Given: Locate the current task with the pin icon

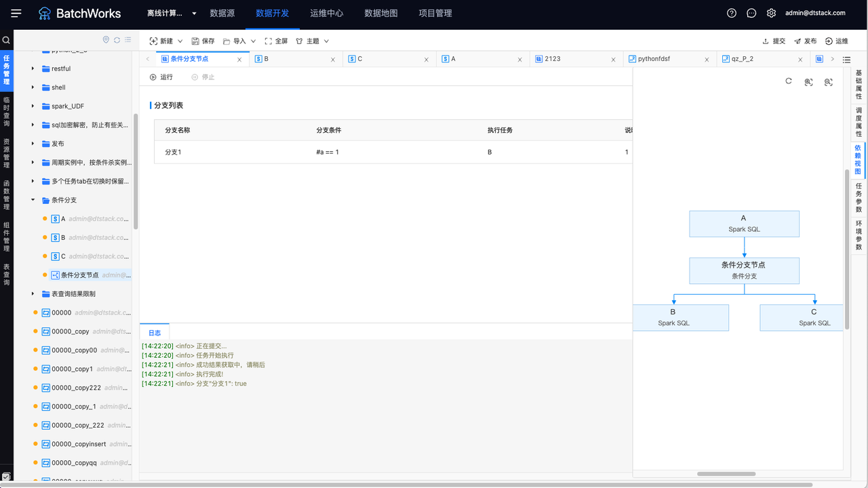Looking at the screenshot, I should [106, 40].
